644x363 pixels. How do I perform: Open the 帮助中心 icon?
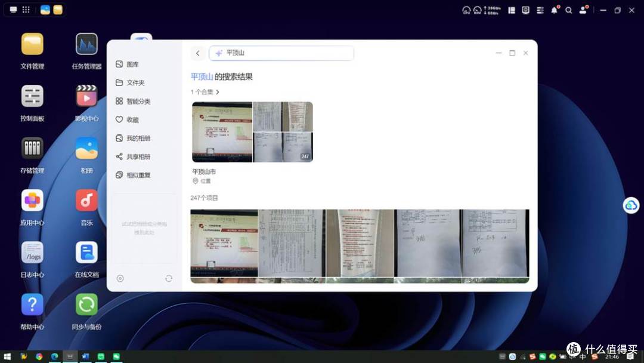click(32, 304)
